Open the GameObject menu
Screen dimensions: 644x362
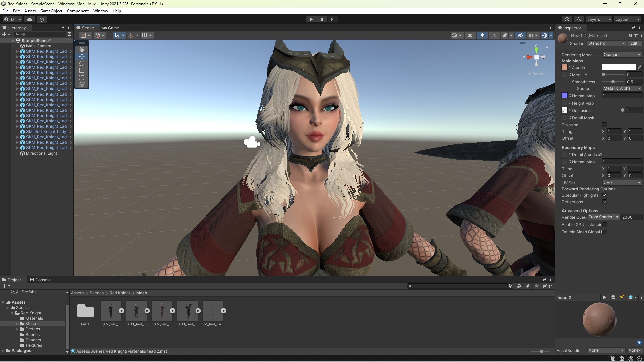coord(51,11)
